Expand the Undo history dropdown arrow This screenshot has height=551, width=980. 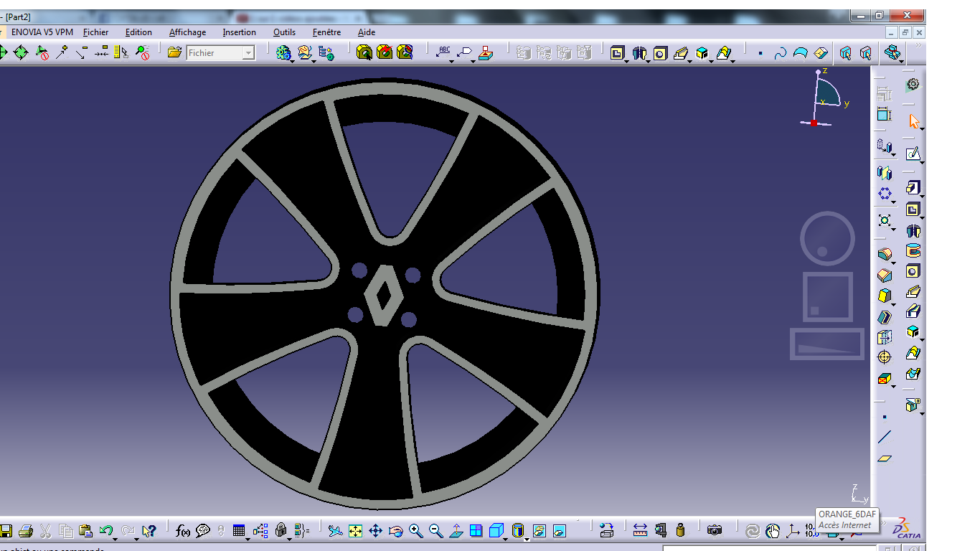pos(116,539)
